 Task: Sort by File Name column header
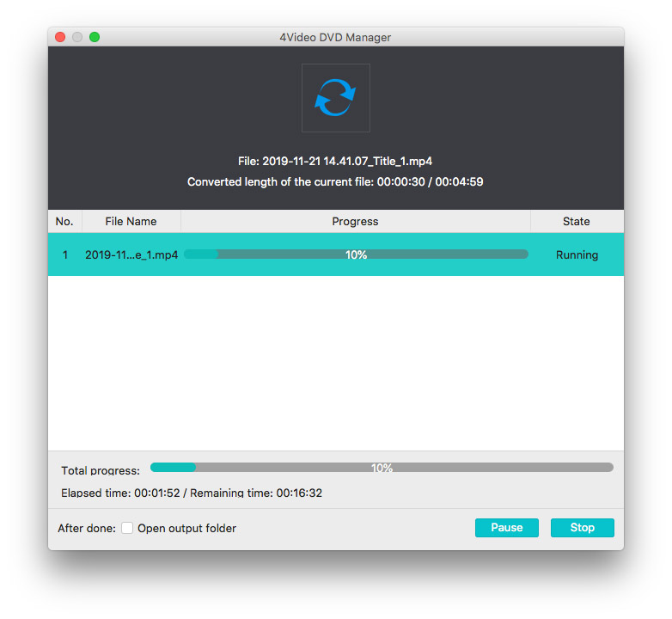131,221
